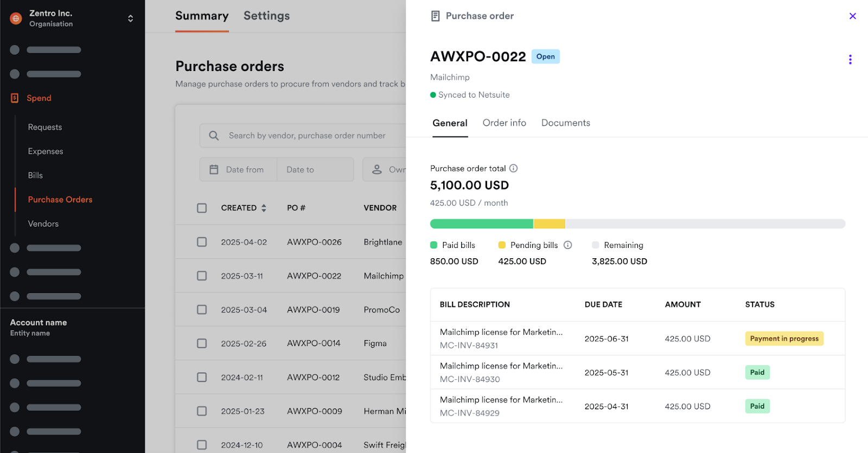The width and height of the screenshot is (868, 453).
Task: Toggle the select-all checkbox in table header
Action: point(202,208)
